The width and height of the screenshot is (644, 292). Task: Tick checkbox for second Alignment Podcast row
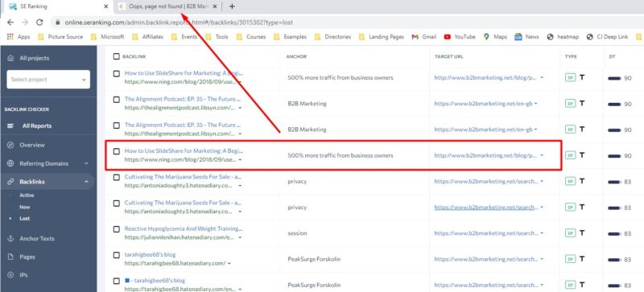coord(117,125)
